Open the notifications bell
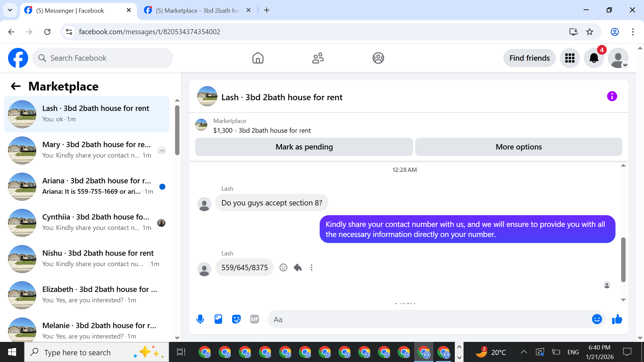Image resolution: width=644 pixels, height=362 pixels. pos(594,58)
